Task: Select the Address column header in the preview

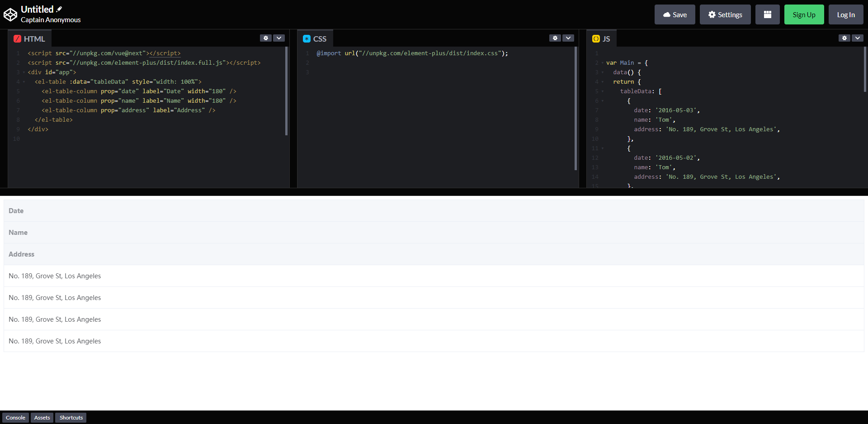Action: tap(21, 254)
